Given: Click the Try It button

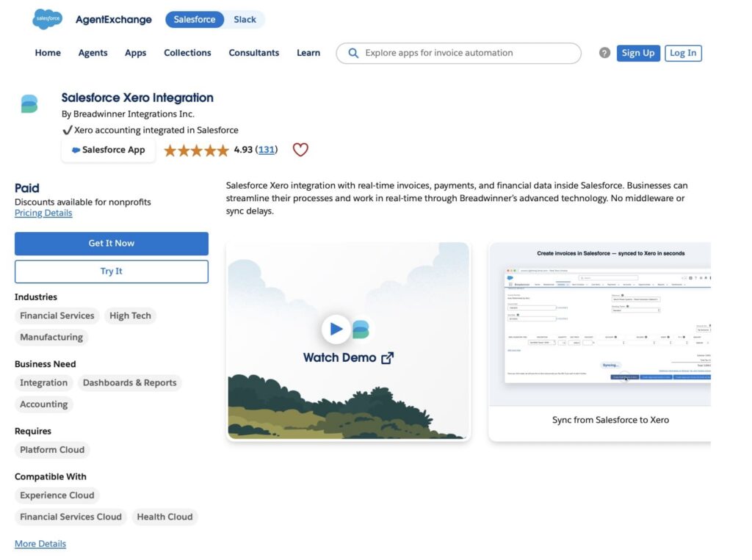Looking at the screenshot, I should click(x=112, y=272).
